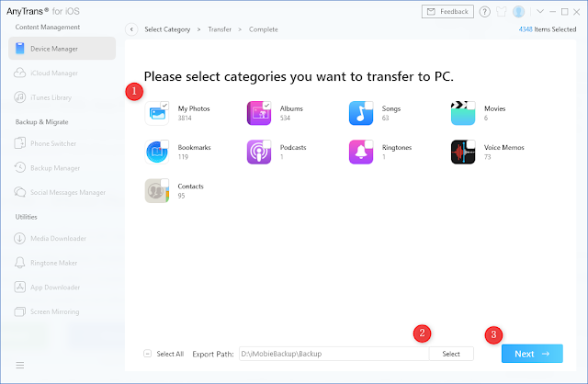
Task: Click the Export Path input field
Action: (334, 354)
